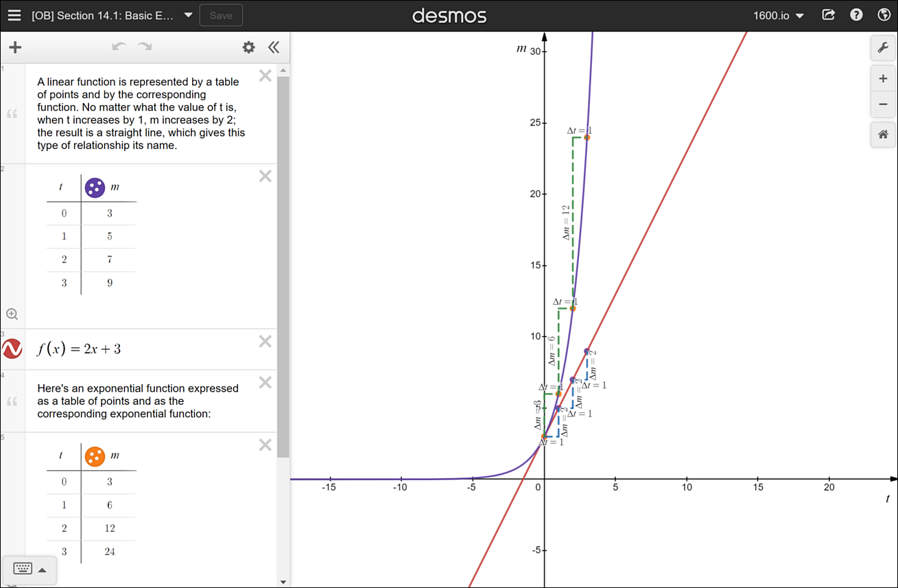Click the orange point at m = 24
Screen dimensions: 898x588
tap(587, 137)
